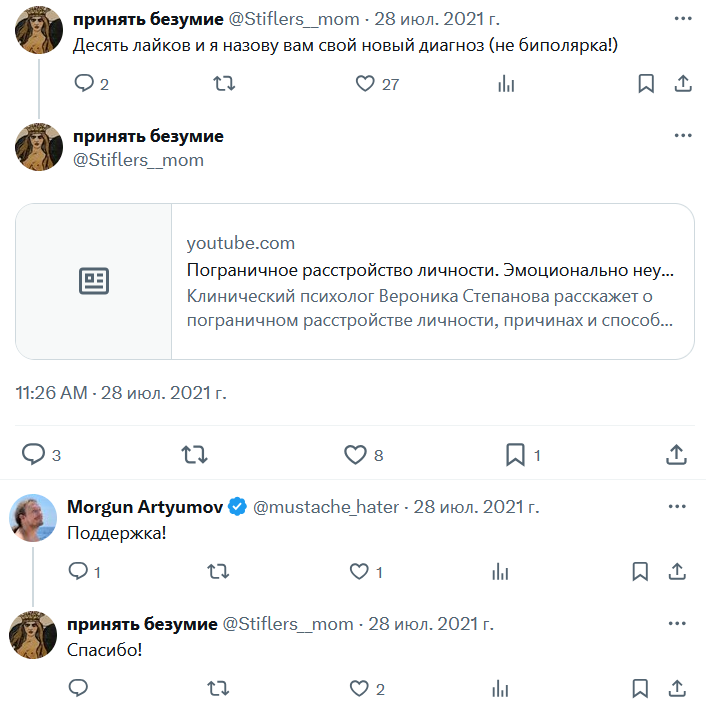Retweet the top 'Десять лайков' tweet

click(225, 84)
